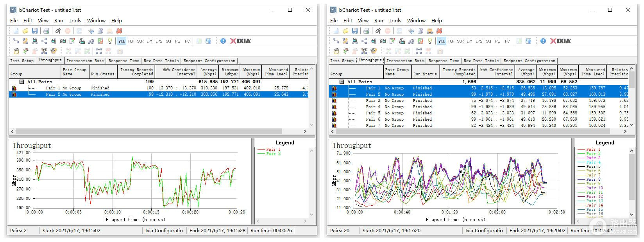The height and width of the screenshot is (242, 644).
Task: Open file via folder icon in right window
Action: tap(345, 31)
